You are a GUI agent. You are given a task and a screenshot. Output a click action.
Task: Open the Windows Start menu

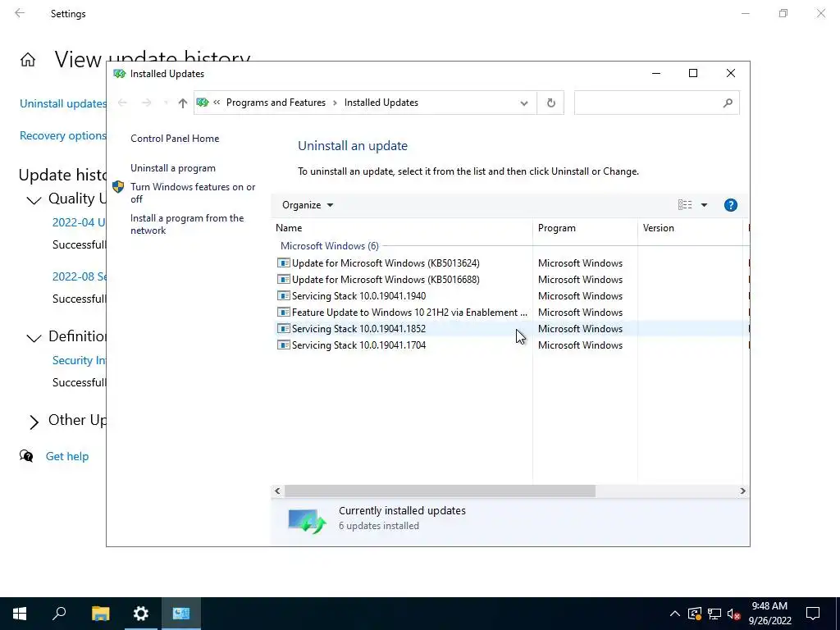pos(20,614)
